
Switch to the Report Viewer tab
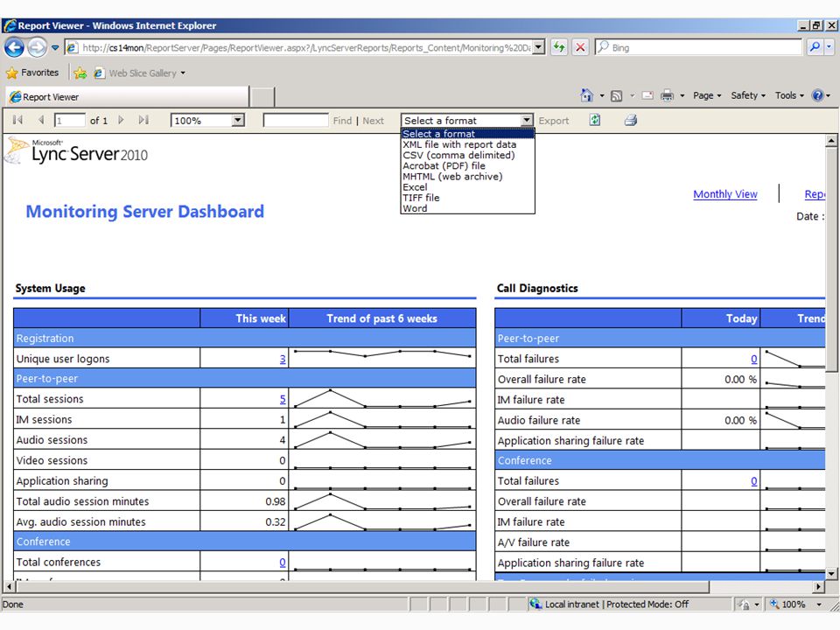[x=128, y=97]
